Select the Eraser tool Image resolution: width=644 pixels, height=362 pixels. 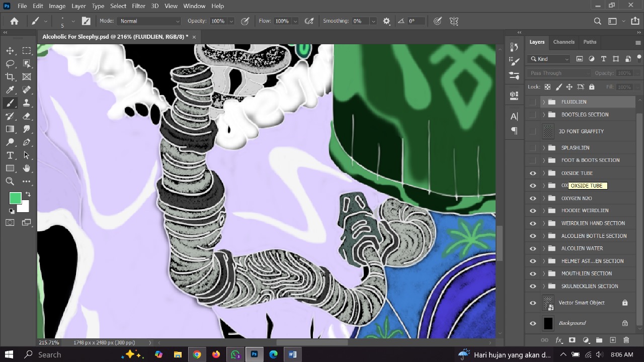click(26, 116)
